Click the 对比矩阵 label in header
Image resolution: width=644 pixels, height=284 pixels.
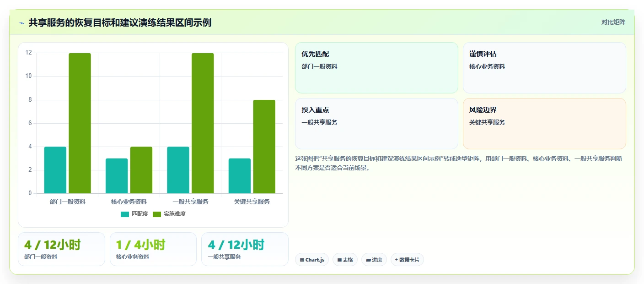click(x=613, y=22)
